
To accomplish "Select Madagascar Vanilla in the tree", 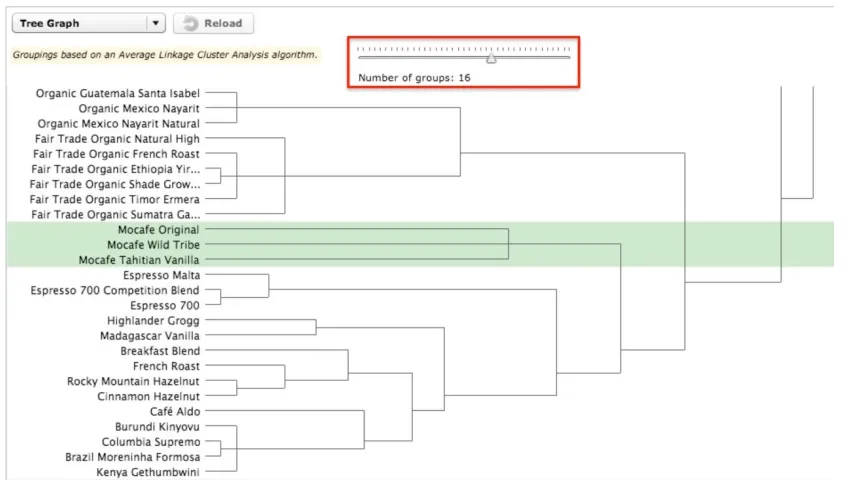I will click(150, 336).
